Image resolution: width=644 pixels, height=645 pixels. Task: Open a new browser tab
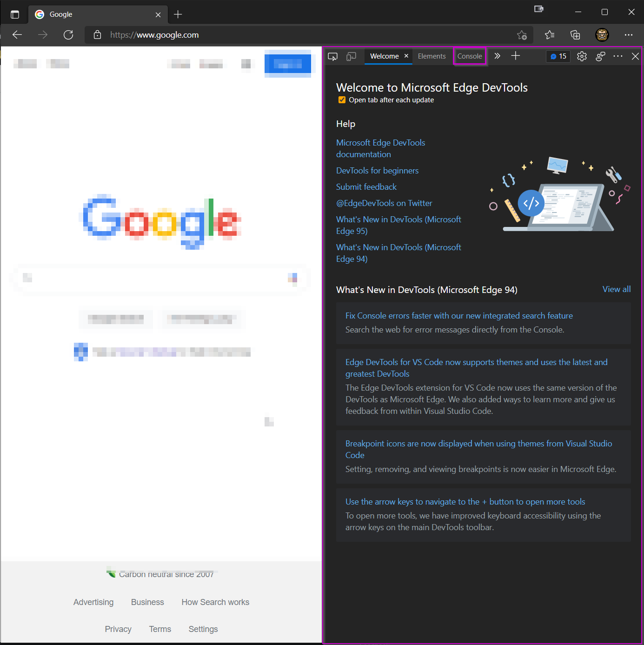[178, 14]
